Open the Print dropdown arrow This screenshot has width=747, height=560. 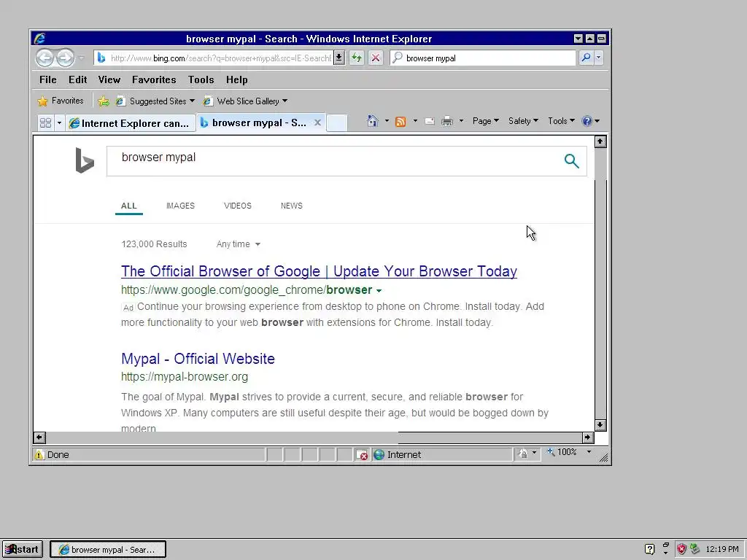coord(461,121)
